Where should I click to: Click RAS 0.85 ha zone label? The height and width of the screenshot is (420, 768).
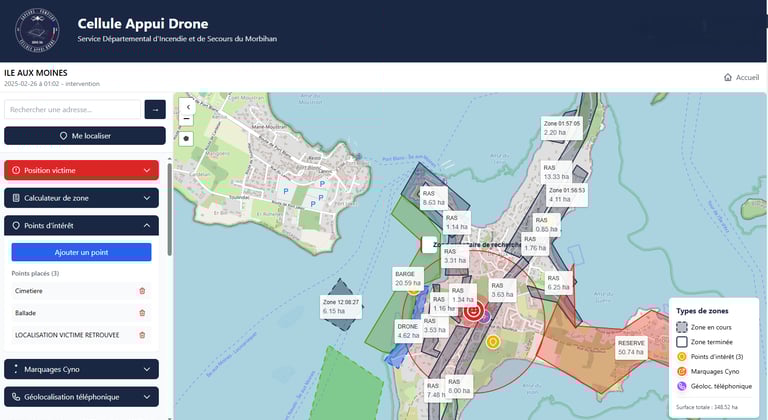(546, 224)
